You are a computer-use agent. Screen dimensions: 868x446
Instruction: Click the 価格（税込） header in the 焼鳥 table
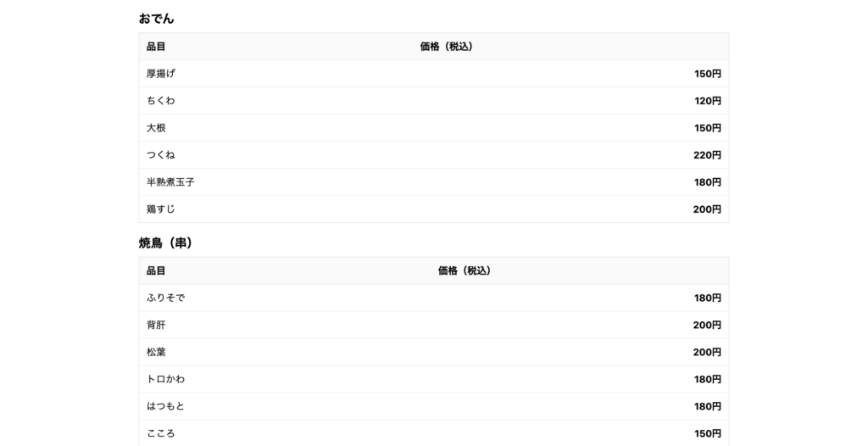(x=465, y=271)
